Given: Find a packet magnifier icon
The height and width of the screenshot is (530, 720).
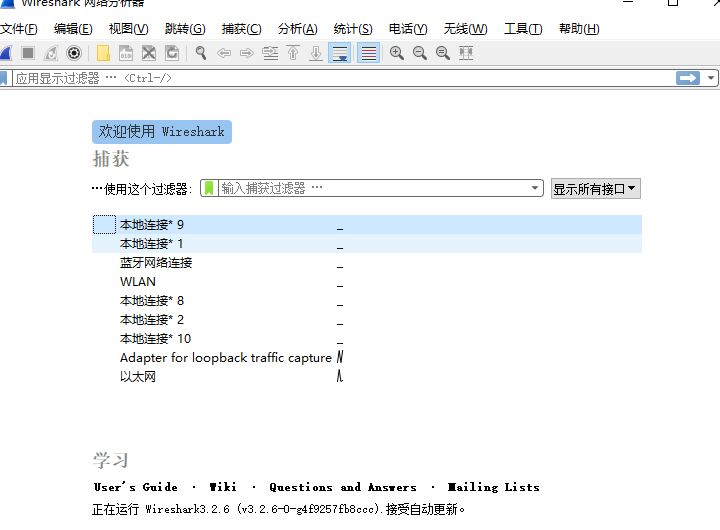Looking at the screenshot, I should click(x=201, y=53).
